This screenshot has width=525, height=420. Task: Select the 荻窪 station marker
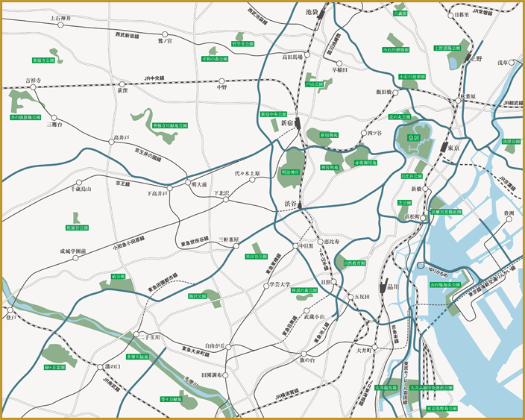coord(122,84)
